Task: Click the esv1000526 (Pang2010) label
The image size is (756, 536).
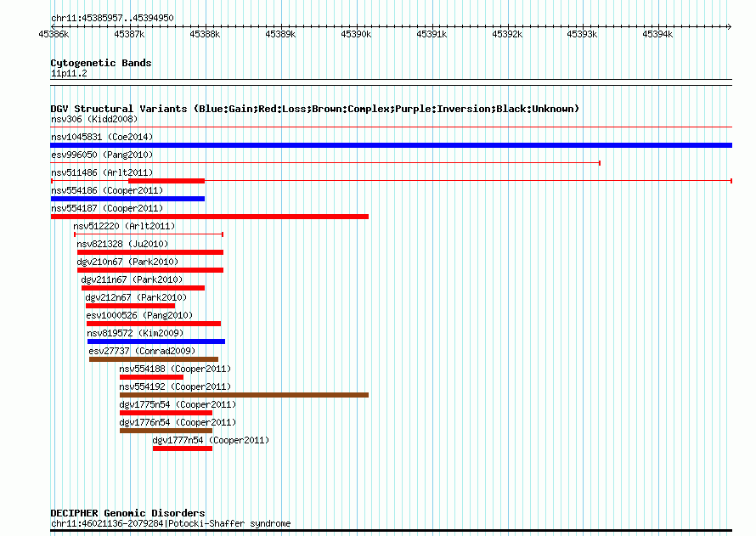Action: tap(139, 315)
